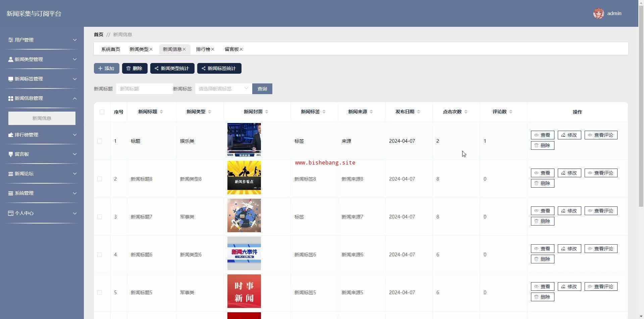Check the row checkbox for 新闻标题8
Screen dimensions: 644x319
(100, 179)
